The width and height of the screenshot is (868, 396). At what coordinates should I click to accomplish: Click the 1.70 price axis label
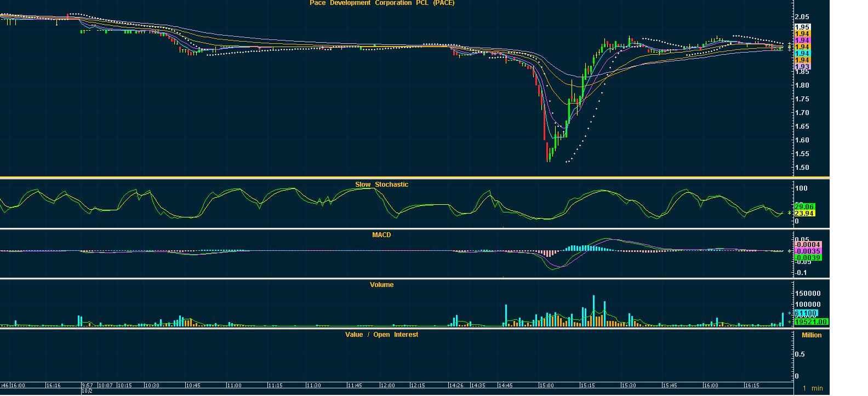click(802, 113)
